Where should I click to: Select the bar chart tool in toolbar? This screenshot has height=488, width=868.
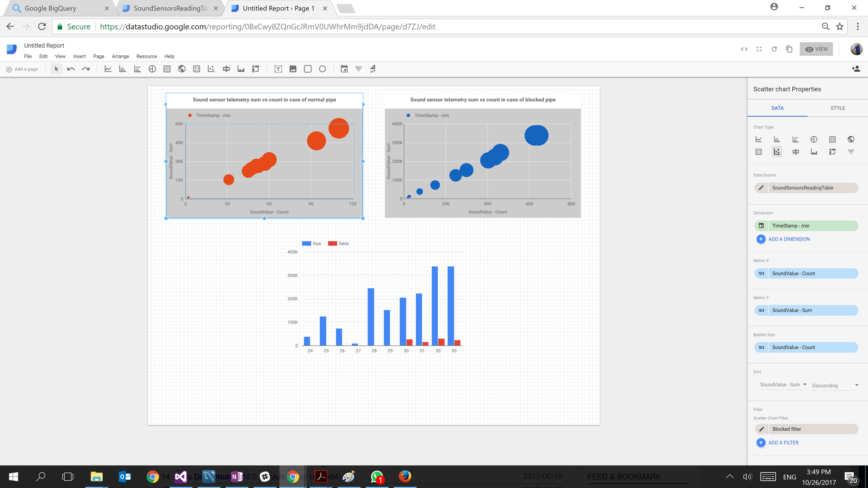[123, 69]
